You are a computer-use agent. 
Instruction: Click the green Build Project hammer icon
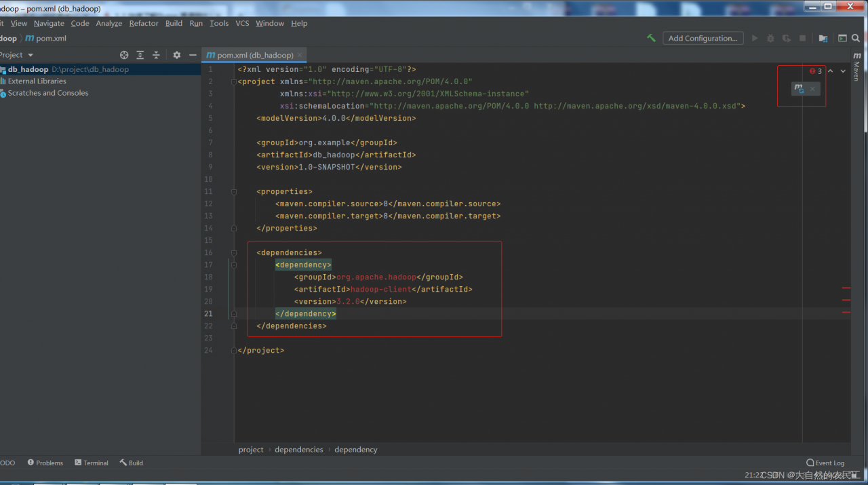coord(651,39)
